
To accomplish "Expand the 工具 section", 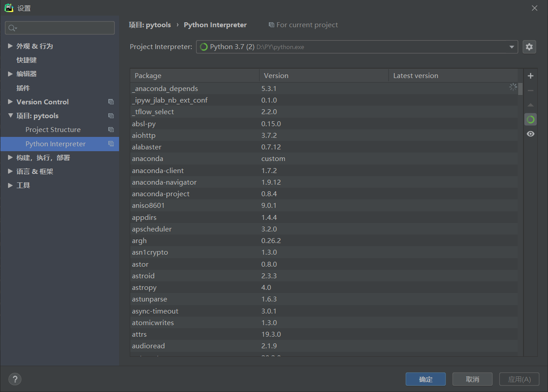I will point(10,185).
